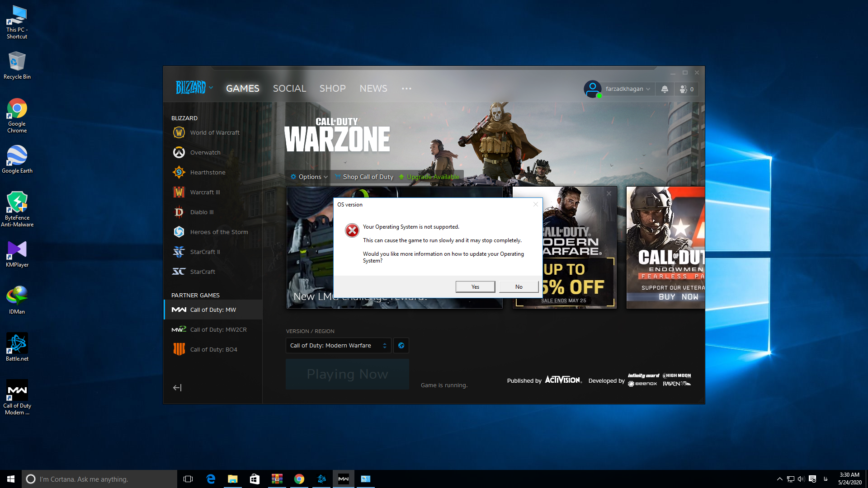Image resolution: width=868 pixels, height=488 pixels.
Task: Open Battle.net from the taskbar
Action: [321, 479]
